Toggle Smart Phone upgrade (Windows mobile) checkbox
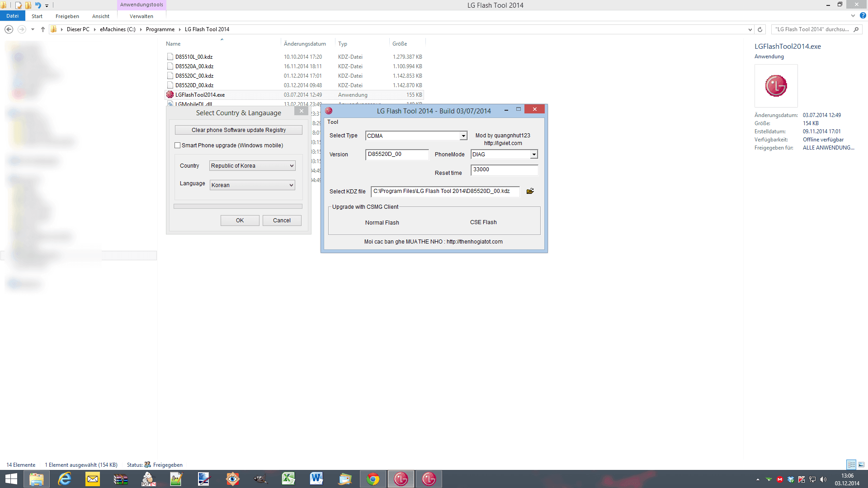Screen dimensions: 868x488 [178, 145]
